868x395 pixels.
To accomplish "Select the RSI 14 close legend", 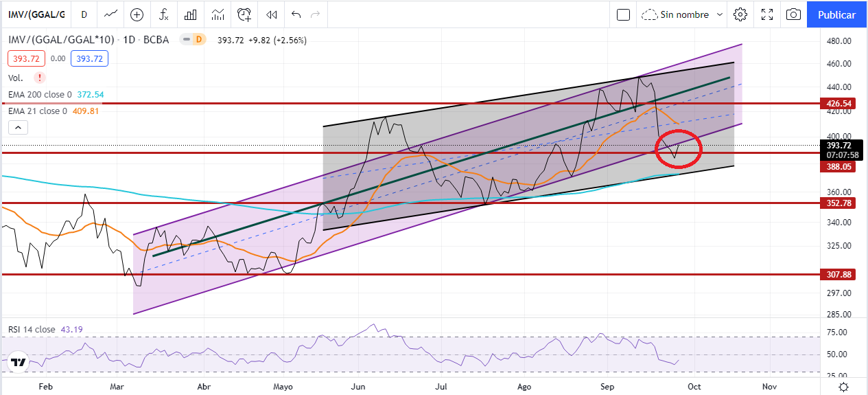I will [x=32, y=329].
